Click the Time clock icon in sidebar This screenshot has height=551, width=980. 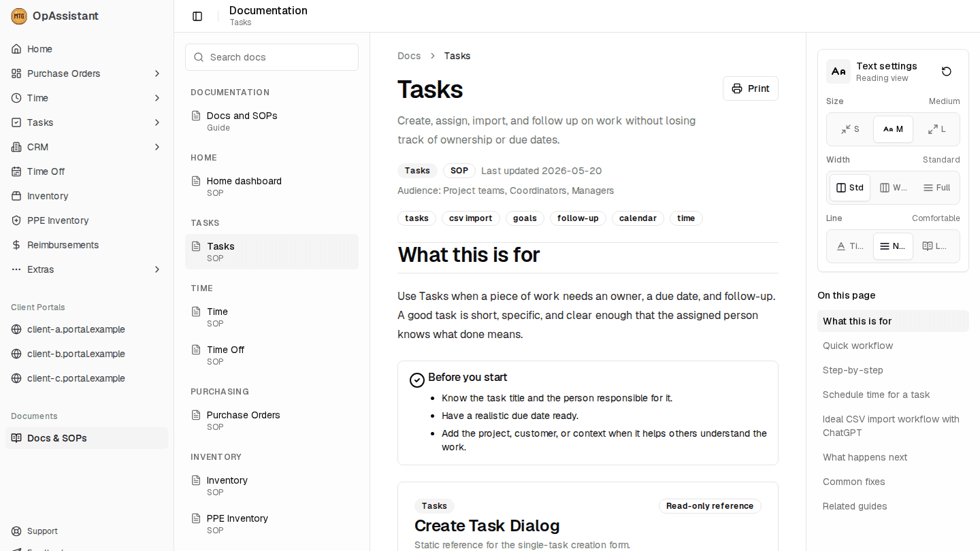pos(16,98)
